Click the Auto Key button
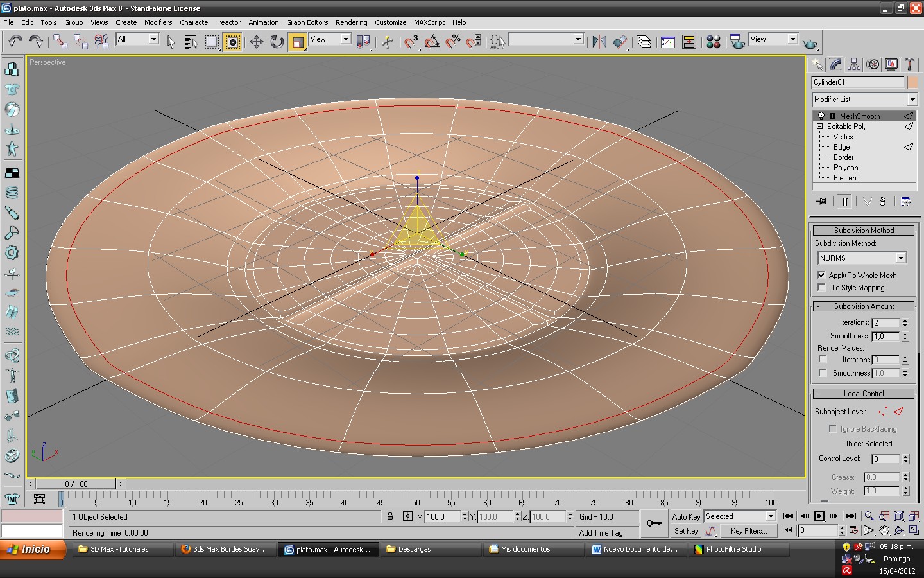Image resolution: width=924 pixels, height=578 pixels. pyautogui.click(x=686, y=517)
